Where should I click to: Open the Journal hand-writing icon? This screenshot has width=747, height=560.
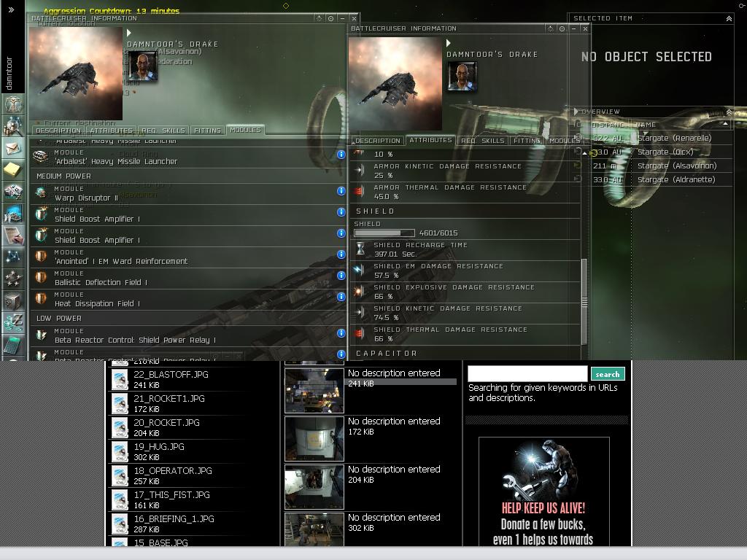pos(13,236)
